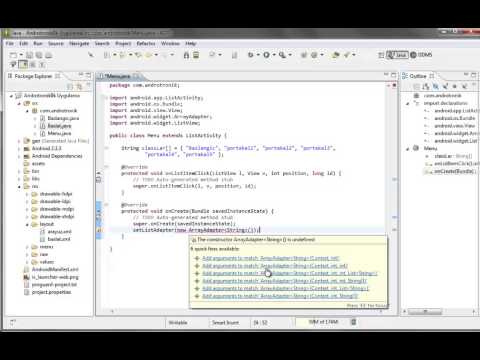Viewport: 480px width, 360px height.
Task: Apply second quick fix ArrayAdapter(Context, int, int)
Action: coord(275,266)
